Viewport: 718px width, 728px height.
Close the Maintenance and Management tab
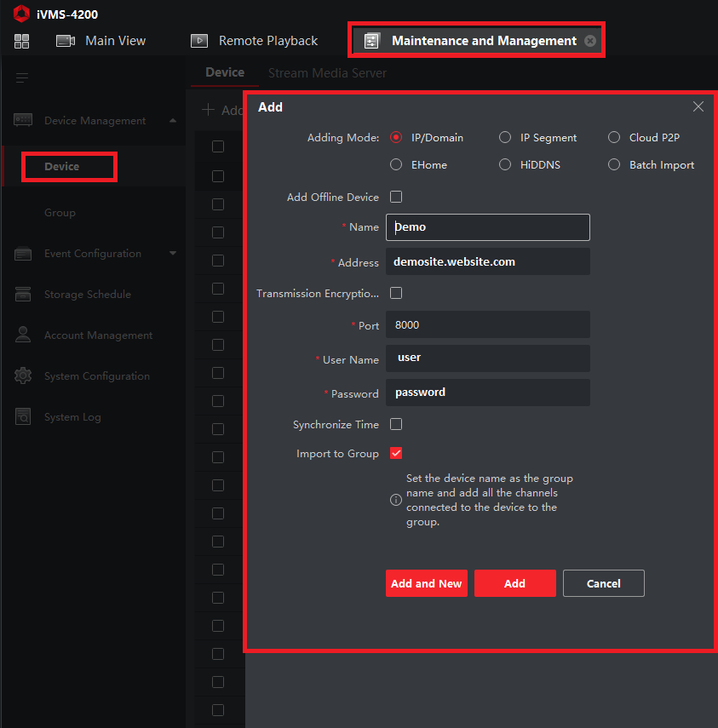click(x=590, y=41)
